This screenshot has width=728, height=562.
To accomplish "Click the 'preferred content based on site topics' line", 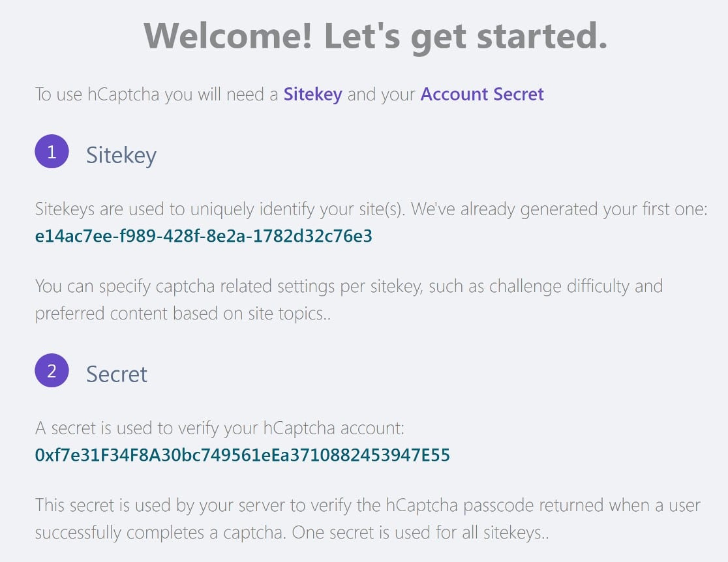I will (x=183, y=314).
